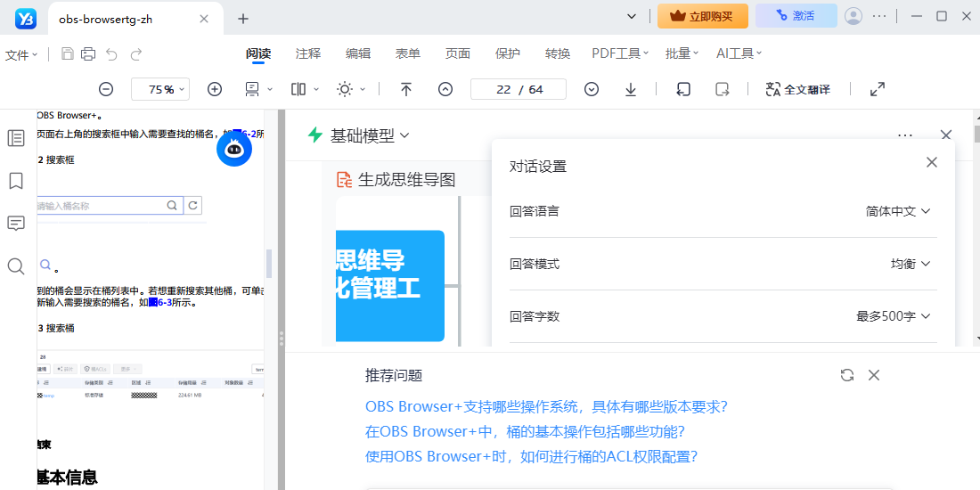Screen dimensions: 980x490
Task: Click the 立即购买 button
Action: 703,16
